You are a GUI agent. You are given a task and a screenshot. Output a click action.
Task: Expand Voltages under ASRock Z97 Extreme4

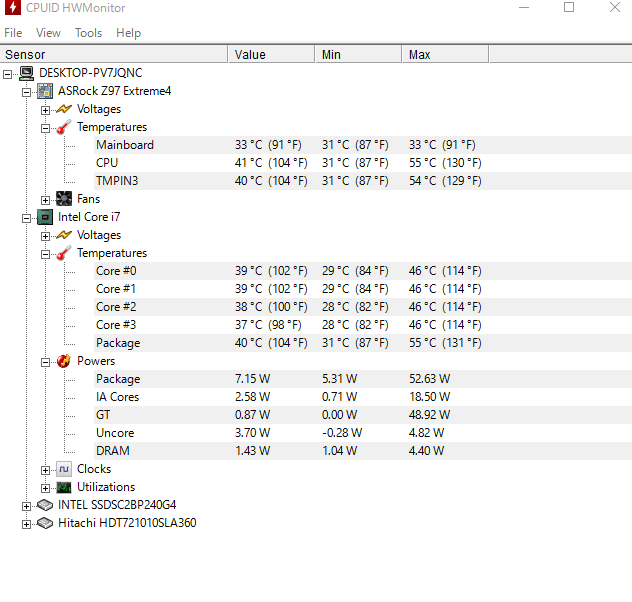point(46,110)
